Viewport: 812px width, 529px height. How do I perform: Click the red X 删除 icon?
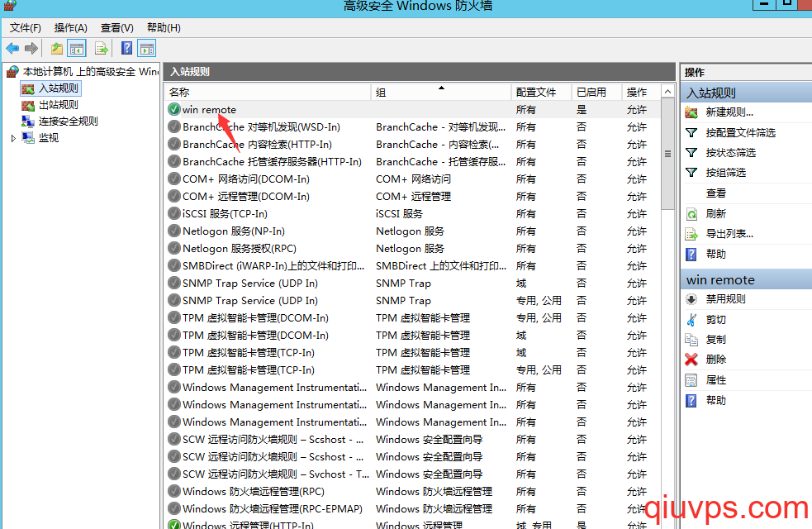pyautogui.click(x=691, y=359)
